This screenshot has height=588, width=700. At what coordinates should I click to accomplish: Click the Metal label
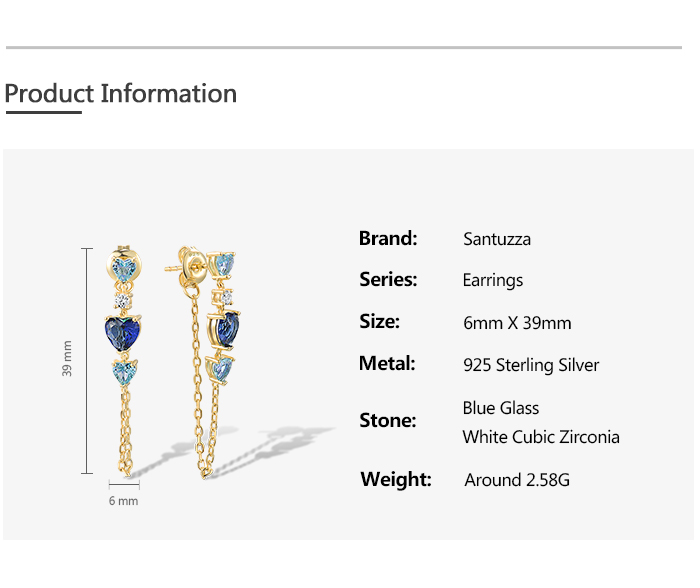(386, 363)
